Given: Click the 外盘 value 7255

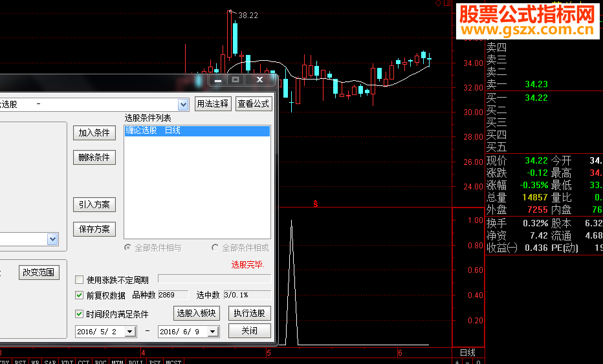Looking at the screenshot, I should (x=538, y=209).
